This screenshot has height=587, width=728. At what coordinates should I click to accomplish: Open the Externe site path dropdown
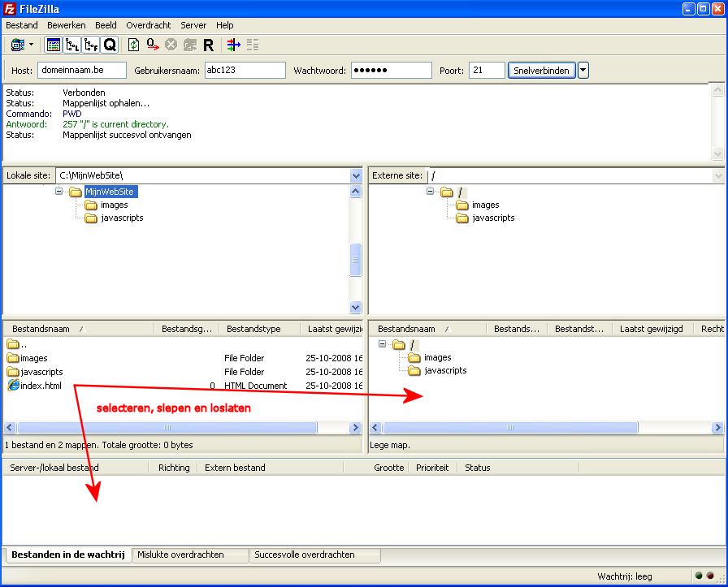click(718, 176)
